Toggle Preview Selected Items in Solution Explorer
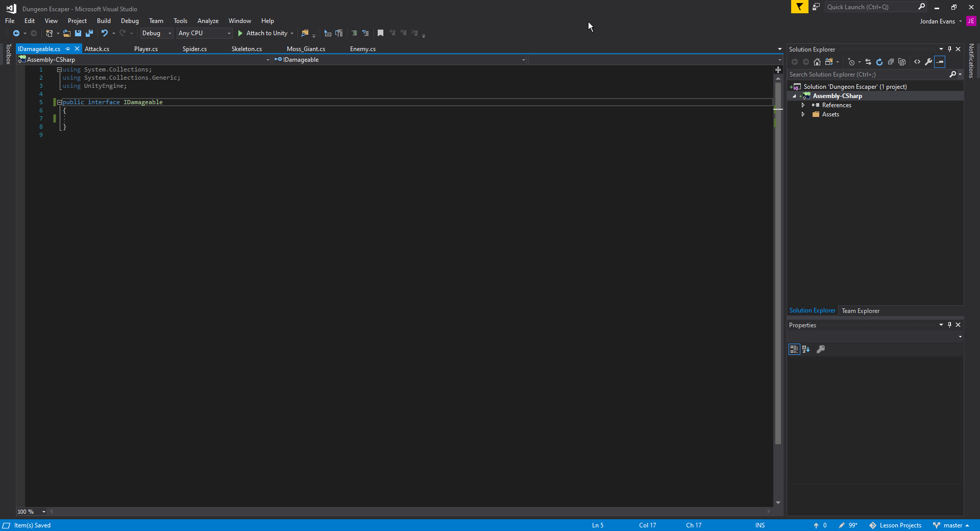Screen dimensions: 980x531 coord(940,62)
